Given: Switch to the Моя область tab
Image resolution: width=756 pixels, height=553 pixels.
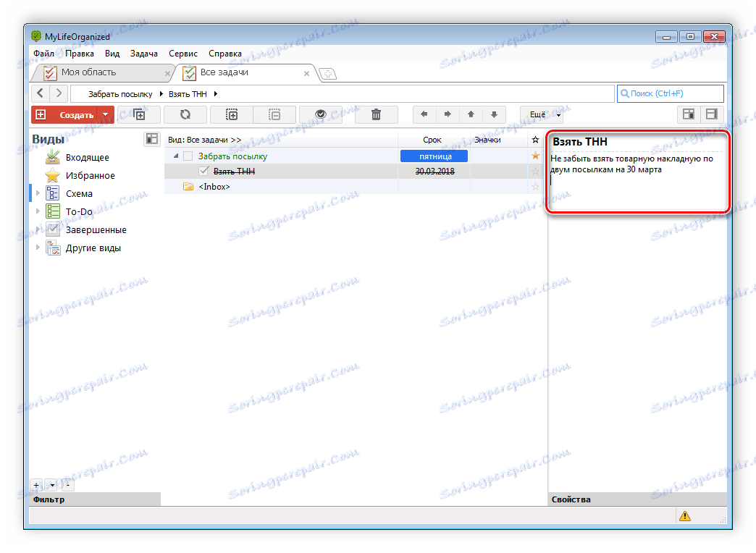Looking at the screenshot, I should click(x=101, y=72).
